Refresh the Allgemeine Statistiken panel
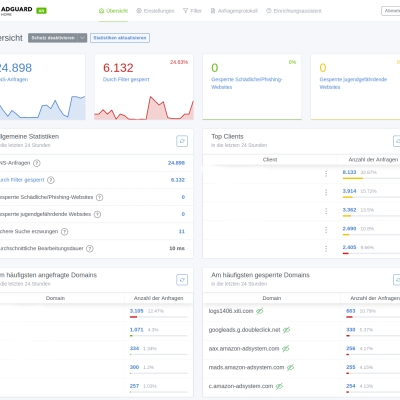 182,141
